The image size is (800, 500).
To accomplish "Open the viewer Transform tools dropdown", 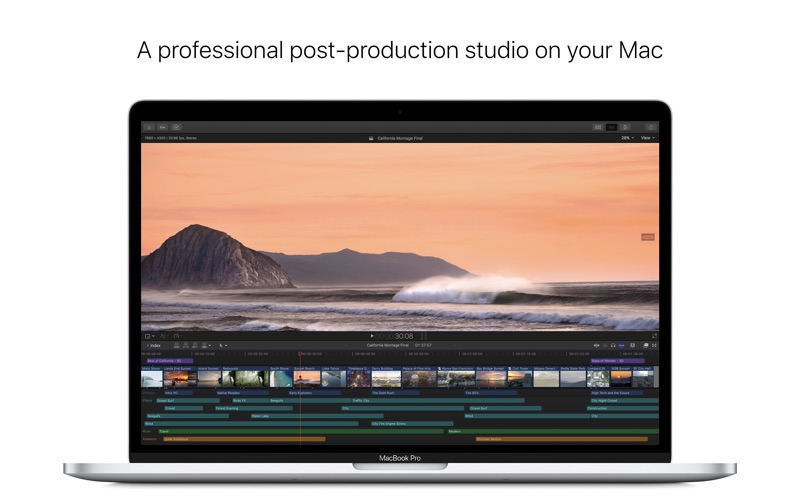I will [x=149, y=336].
